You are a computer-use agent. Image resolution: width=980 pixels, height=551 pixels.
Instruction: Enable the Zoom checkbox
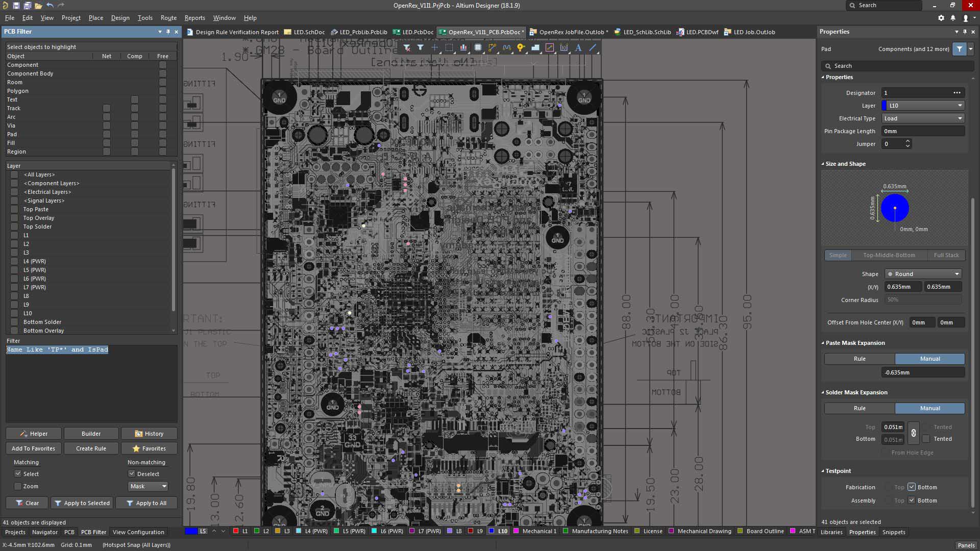(x=18, y=486)
